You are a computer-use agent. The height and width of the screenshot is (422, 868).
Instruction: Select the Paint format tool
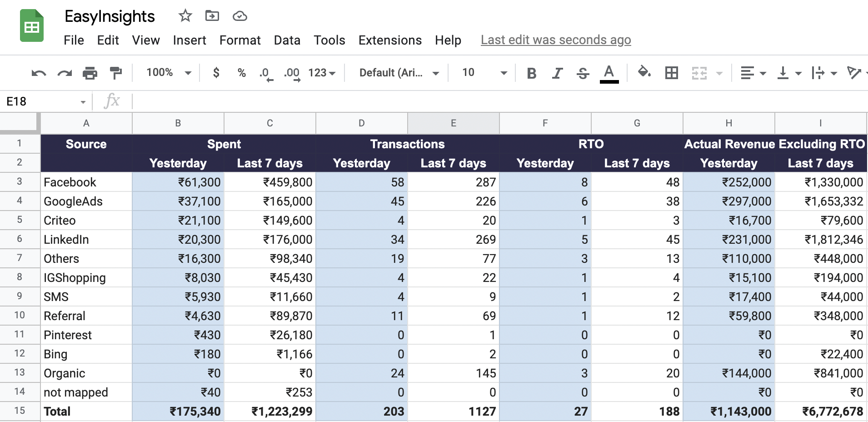115,72
